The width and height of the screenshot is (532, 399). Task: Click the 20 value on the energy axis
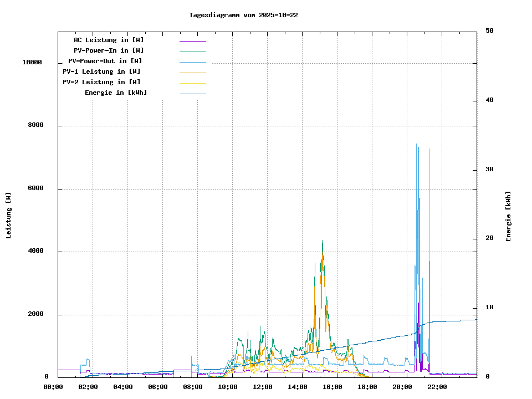point(489,238)
